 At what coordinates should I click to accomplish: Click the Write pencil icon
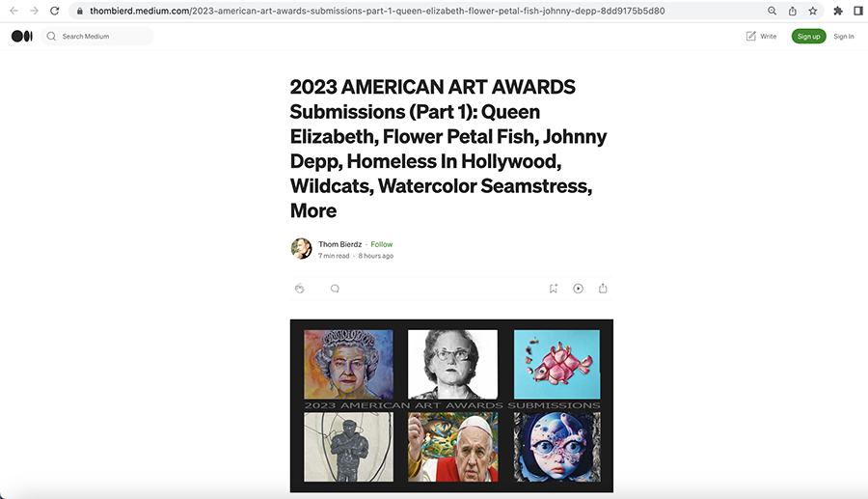pos(750,36)
